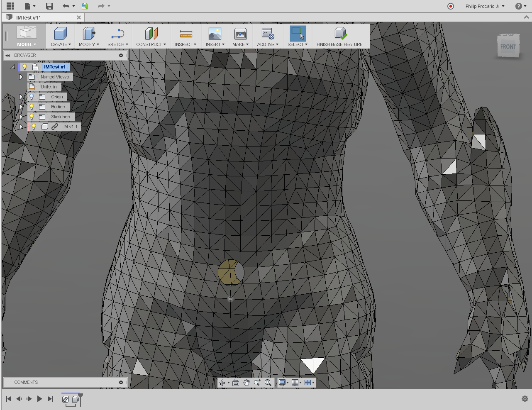Open the data panel grid icon

(x=10, y=6)
